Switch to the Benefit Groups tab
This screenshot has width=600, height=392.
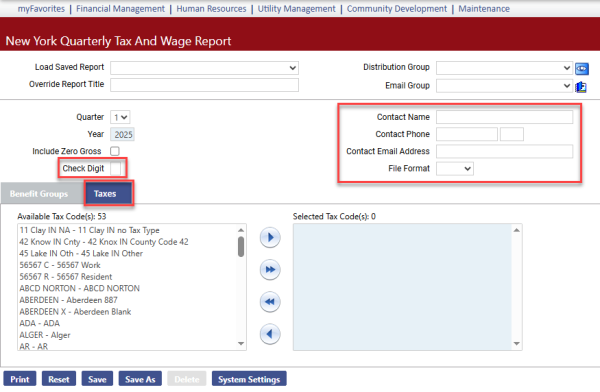(39, 194)
